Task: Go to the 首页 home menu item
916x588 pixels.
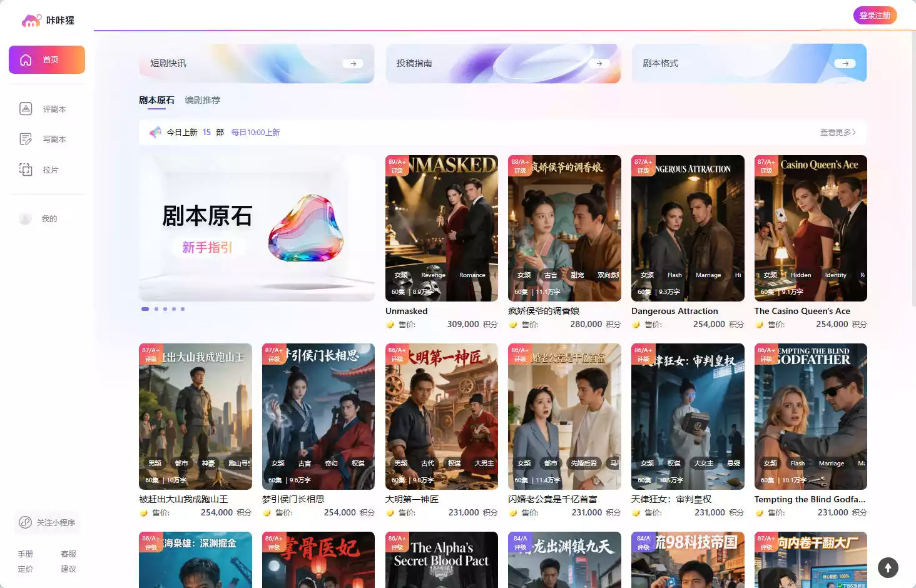Action: click(x=47, y=59)
